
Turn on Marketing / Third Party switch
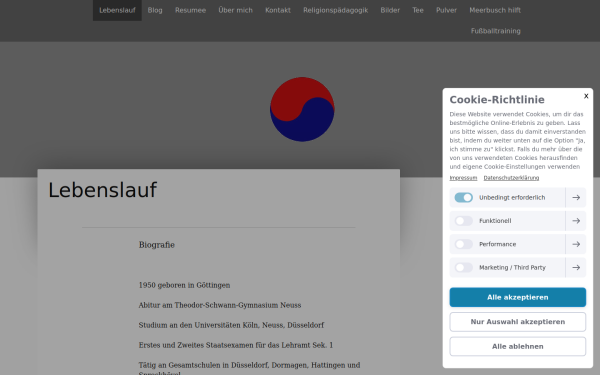[463, 267]
